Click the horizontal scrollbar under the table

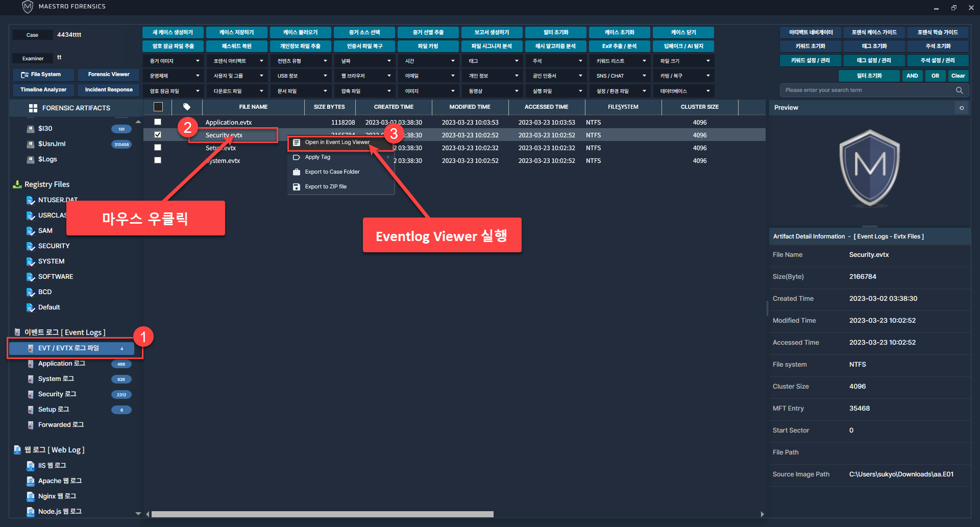point(322,514)
